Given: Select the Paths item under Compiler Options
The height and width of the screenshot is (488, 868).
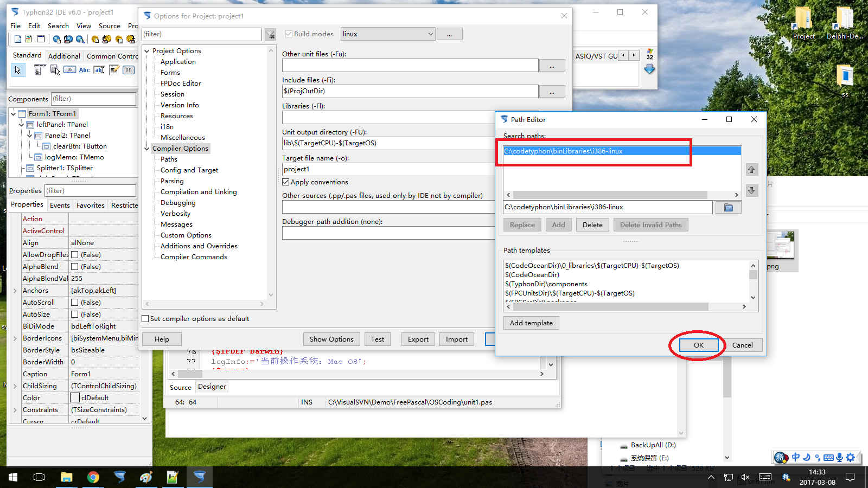Looking at the screenshot, I should pyautogui.click(x=169, y=159).
